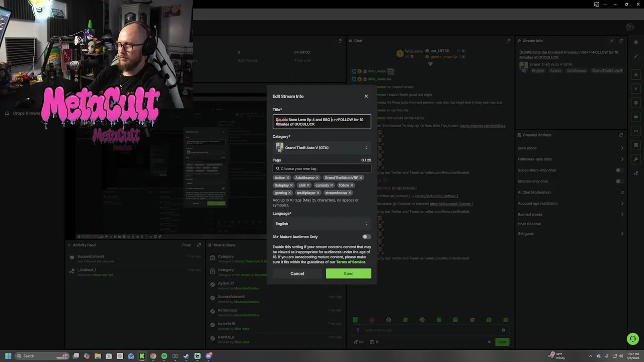Select 'KANEN_0' row in Mod Actions
644x362 pixels.
point(275,339)
